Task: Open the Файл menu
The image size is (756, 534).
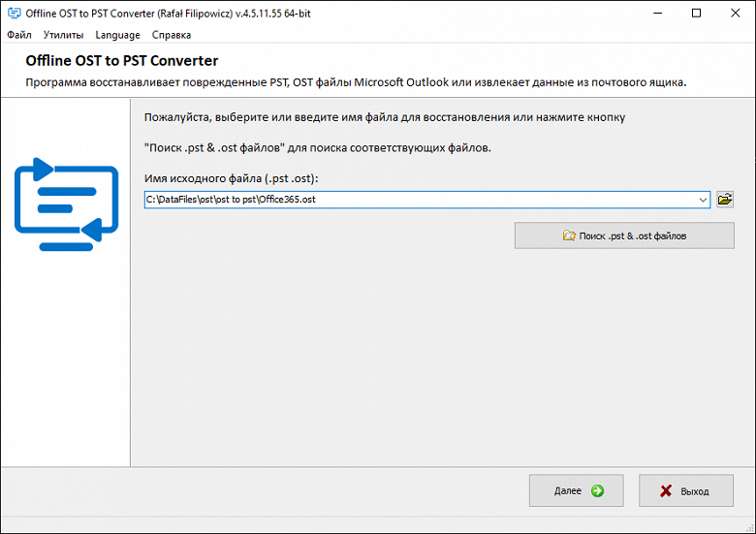Action: point(19,35)
